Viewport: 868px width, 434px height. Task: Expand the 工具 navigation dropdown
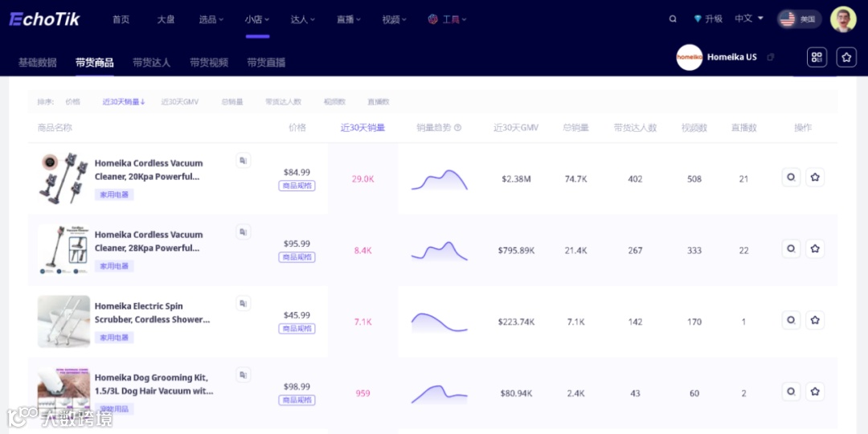[x=454, y=19]
